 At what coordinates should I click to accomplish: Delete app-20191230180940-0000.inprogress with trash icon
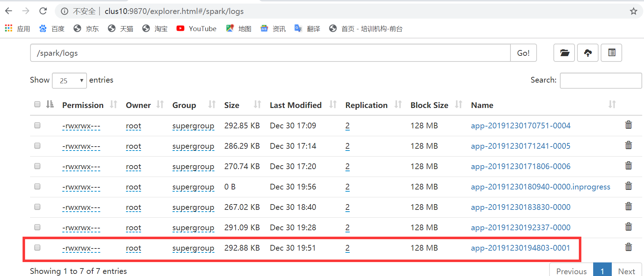[628, 186]
